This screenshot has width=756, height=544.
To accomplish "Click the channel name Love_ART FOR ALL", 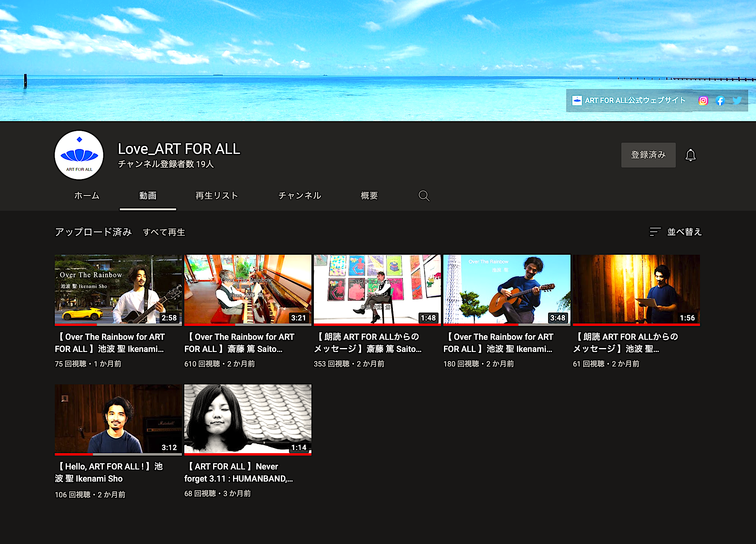I will [x=179, y=149].
